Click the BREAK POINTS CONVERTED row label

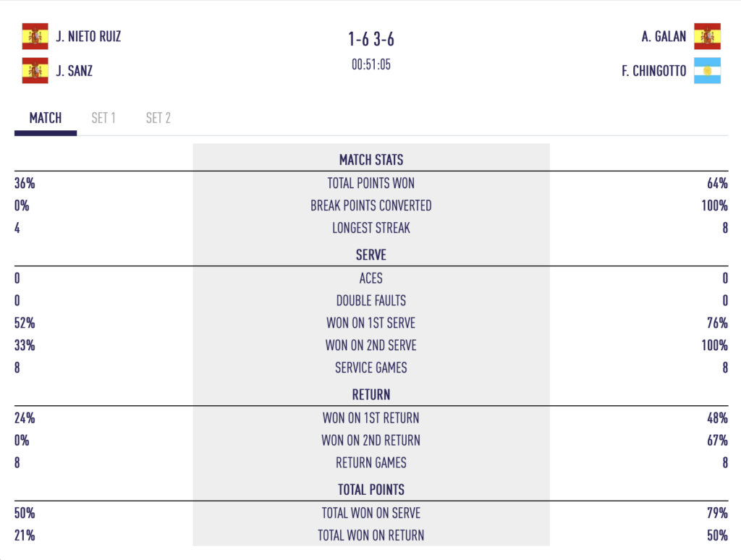[x=371, y=205]
